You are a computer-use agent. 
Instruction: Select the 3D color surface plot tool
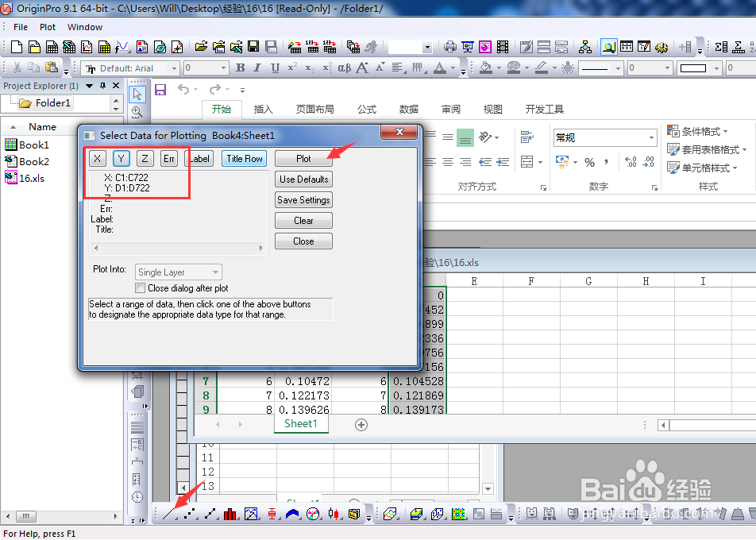(416, 514)
